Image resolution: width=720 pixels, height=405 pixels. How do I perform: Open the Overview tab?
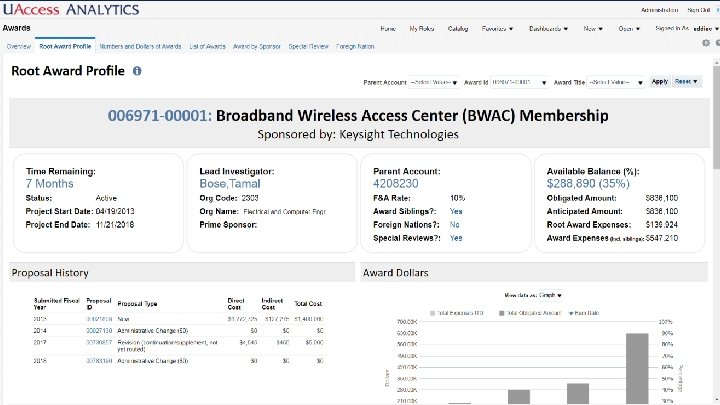[x=19, y=46]
